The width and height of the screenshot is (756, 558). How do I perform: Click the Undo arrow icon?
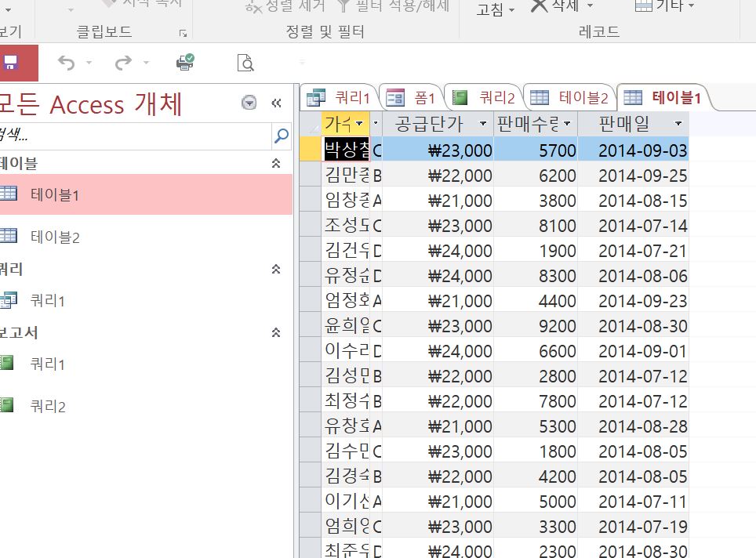(66, 63)
